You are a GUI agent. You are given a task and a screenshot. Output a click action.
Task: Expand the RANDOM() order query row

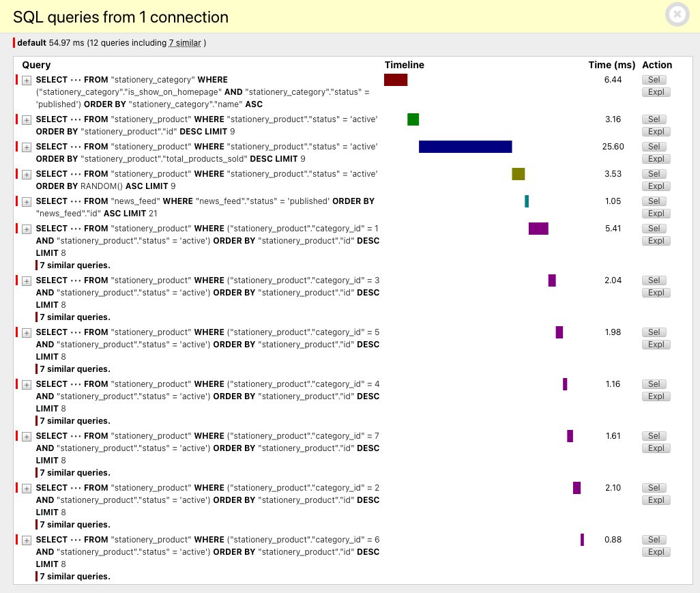pyautogui.click(x=27, y=175)
